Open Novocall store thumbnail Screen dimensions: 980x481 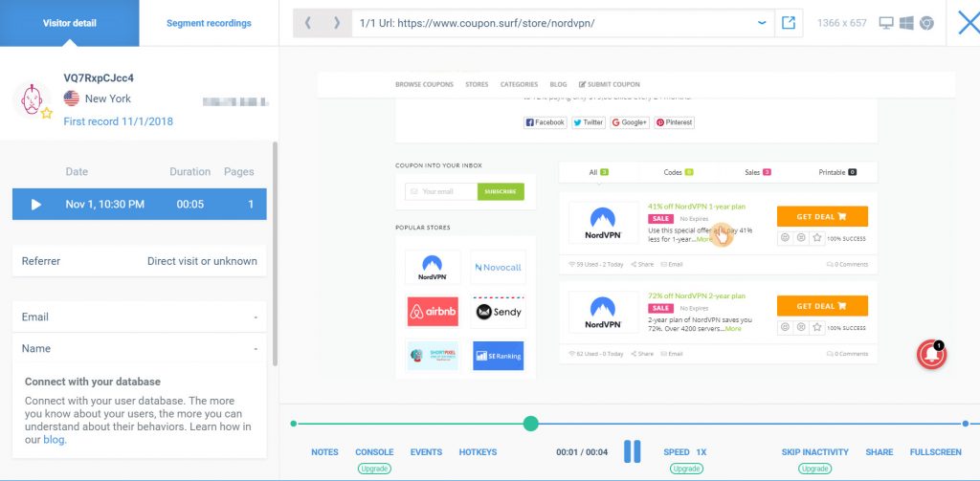498,268
